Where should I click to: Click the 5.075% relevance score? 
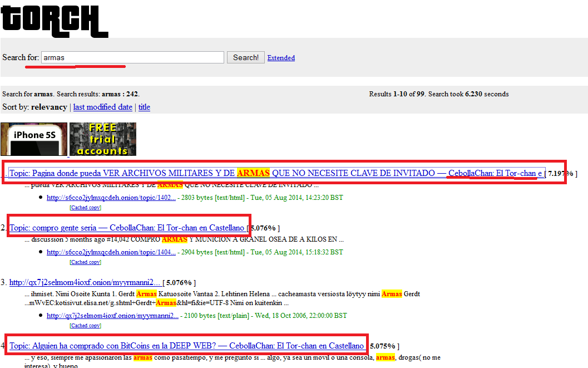[x=383, y=346]
